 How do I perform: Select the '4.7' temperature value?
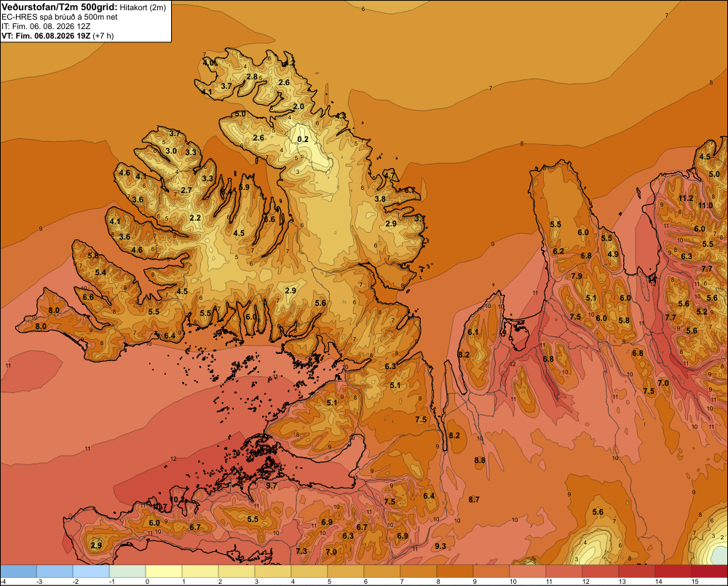tap(389, 175)
